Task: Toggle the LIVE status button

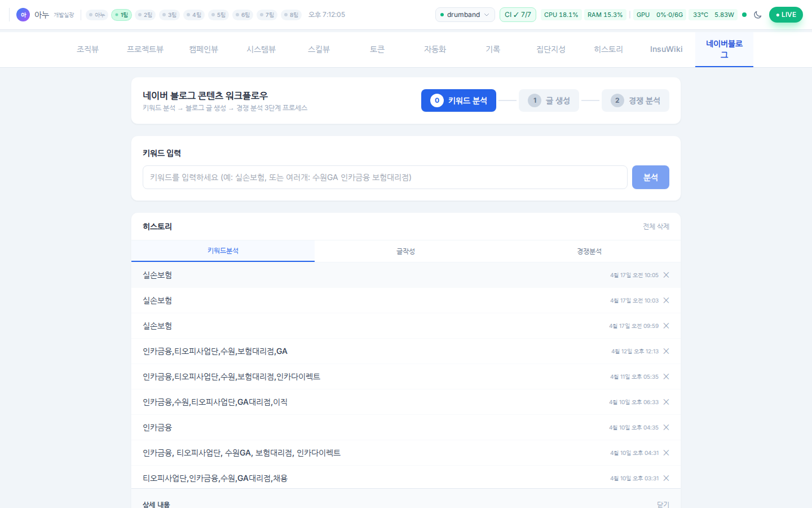Action: click(785, 15)
